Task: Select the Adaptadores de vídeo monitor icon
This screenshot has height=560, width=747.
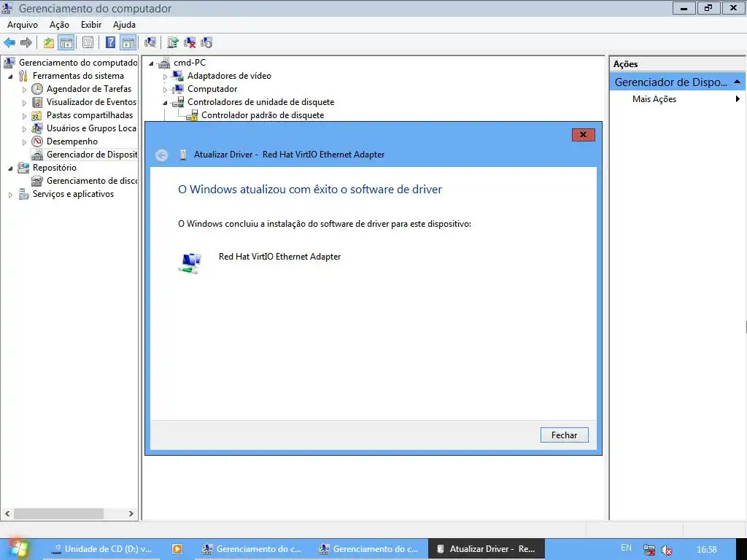Action: (x=178, y=76)
